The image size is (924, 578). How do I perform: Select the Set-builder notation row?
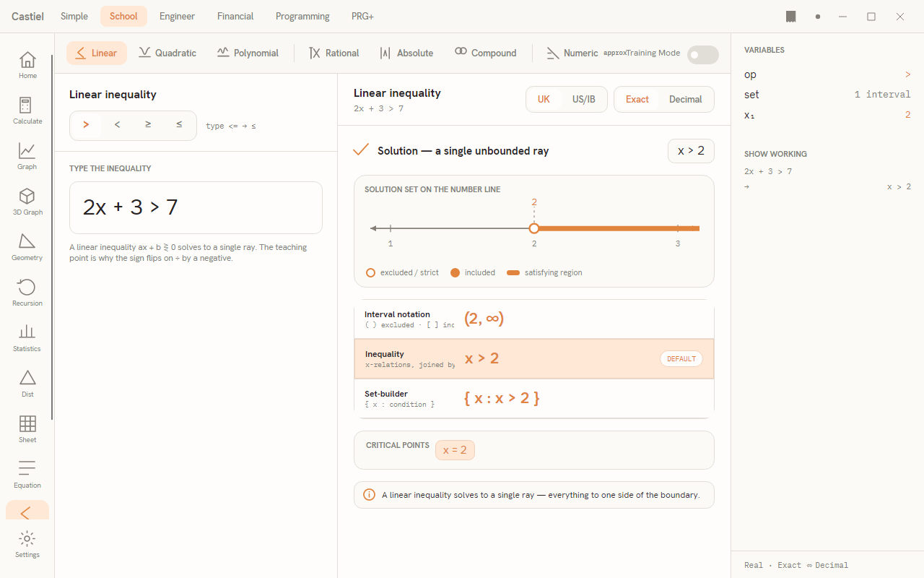pos(534,398)
